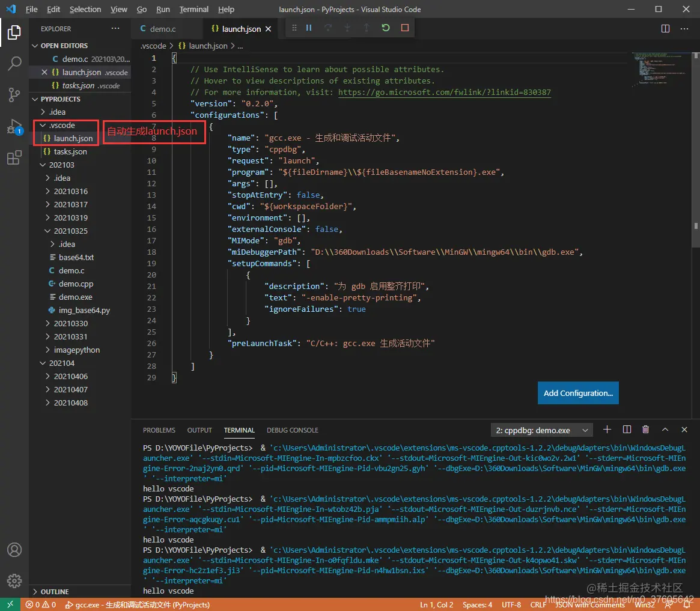700x611 pixels.
Task: Open the Source Control view
Action: [14, 95]
